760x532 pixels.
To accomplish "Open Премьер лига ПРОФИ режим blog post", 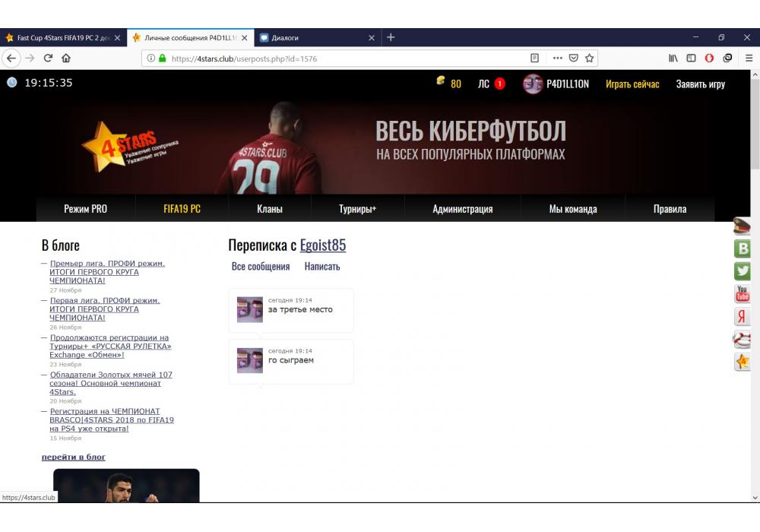I will click(107, 272).
